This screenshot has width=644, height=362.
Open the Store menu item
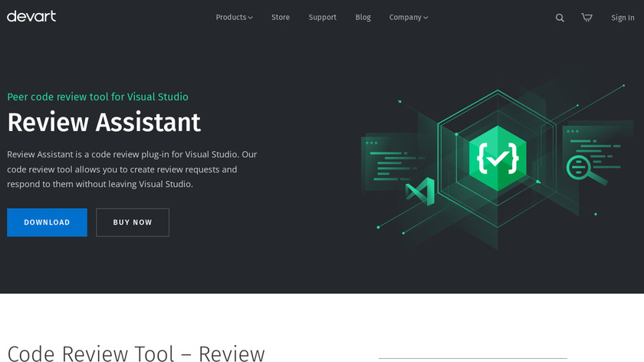click(x=281, y=18)
